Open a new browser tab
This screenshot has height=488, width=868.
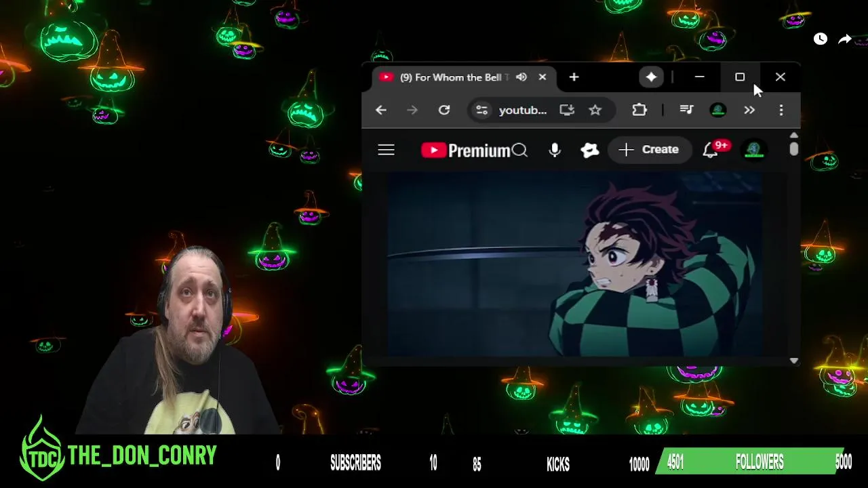point(574,77)
